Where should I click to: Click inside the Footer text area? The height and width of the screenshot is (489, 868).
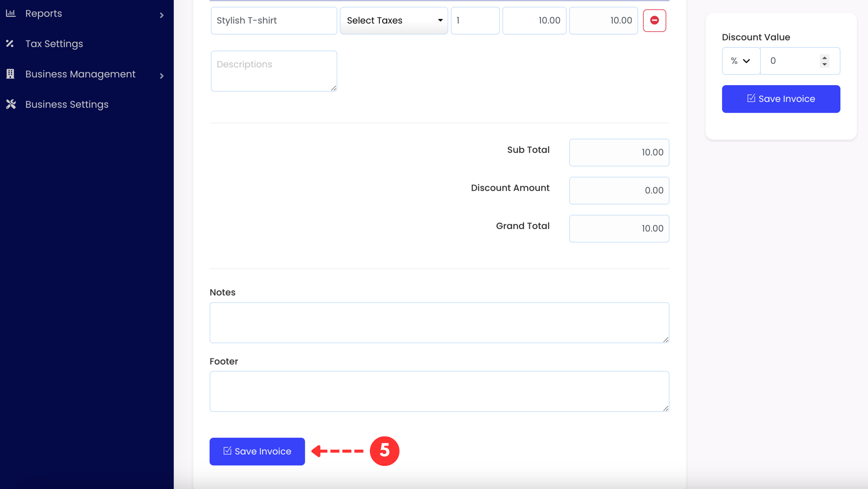point(439,391)
